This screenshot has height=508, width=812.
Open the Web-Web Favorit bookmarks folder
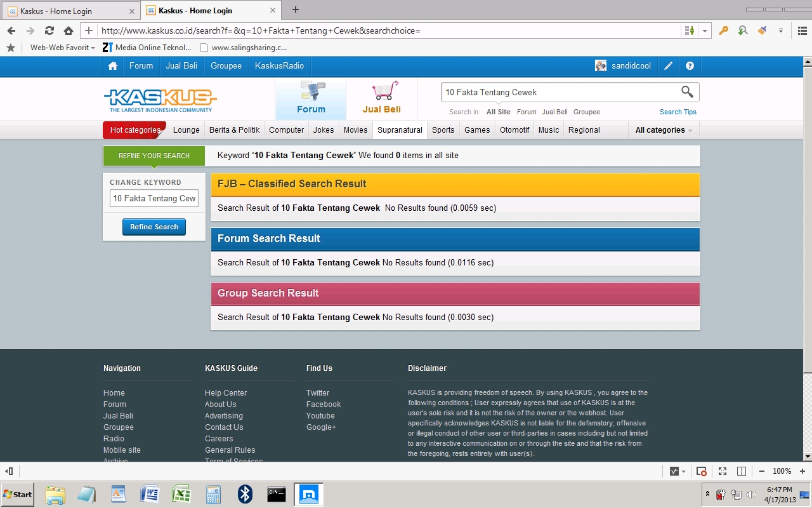point(62,48)
